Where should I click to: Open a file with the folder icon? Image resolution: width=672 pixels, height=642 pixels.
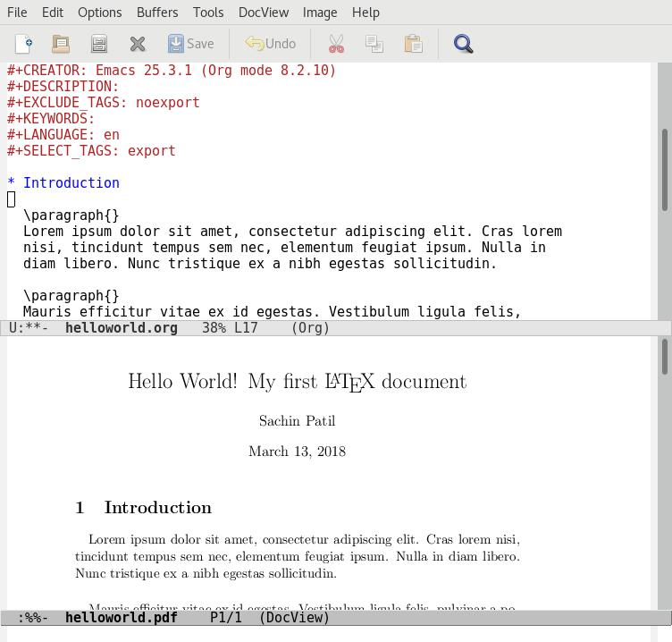tap(61, 44)
